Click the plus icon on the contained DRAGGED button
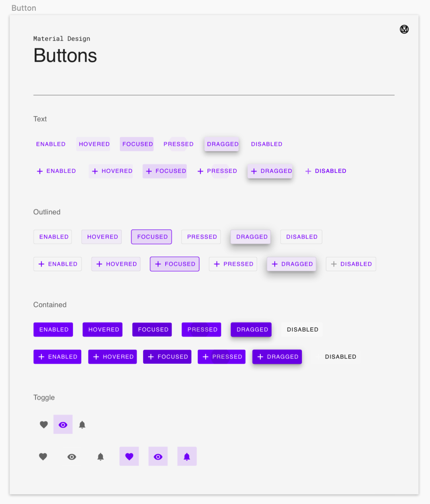Image resolution: width=430 pixels, height=504 pixels. click(x=260, y=357)
